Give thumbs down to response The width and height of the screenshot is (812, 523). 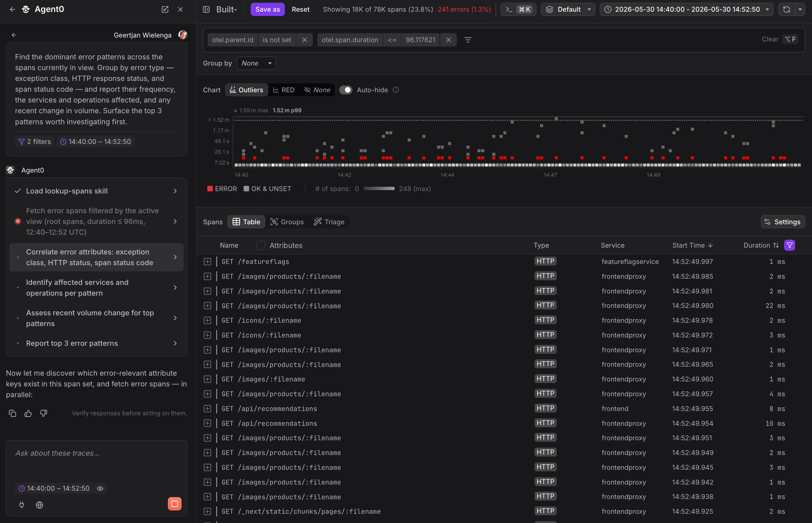point(43,413)
